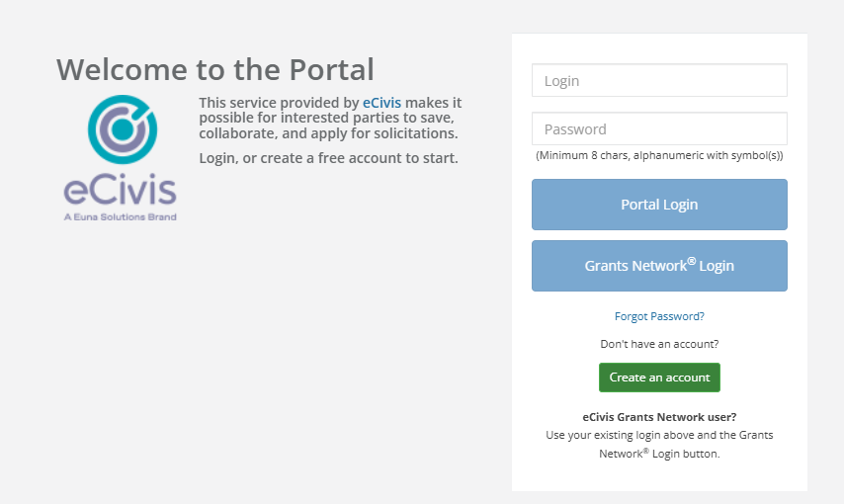Open the Forgot Password? link
Image resolution: width=844 pixels, height=504 pixels.
(659, 316)
